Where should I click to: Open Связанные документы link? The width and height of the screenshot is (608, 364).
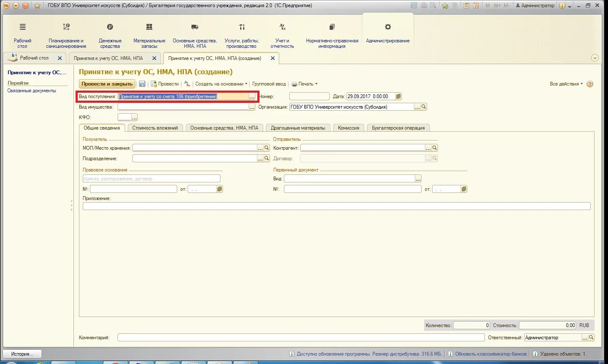(x=31, y=91)
